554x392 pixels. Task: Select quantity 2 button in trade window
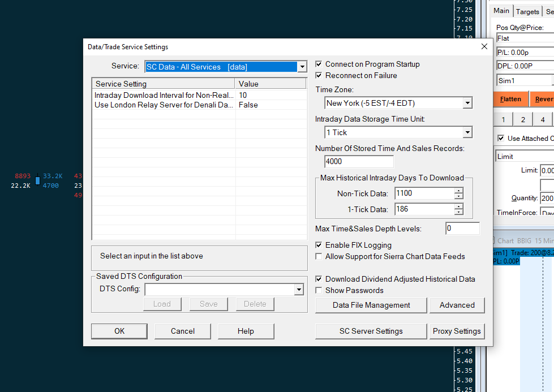tap(523, 120)
